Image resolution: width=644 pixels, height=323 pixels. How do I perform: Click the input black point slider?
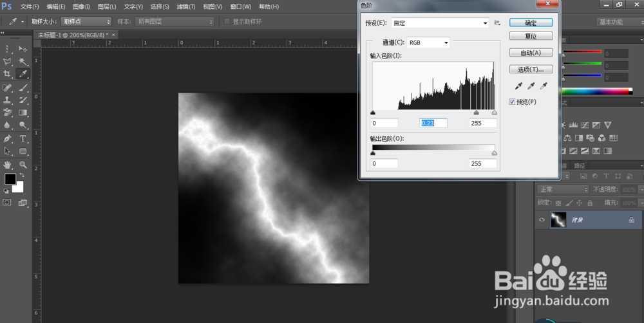(373, 113)
